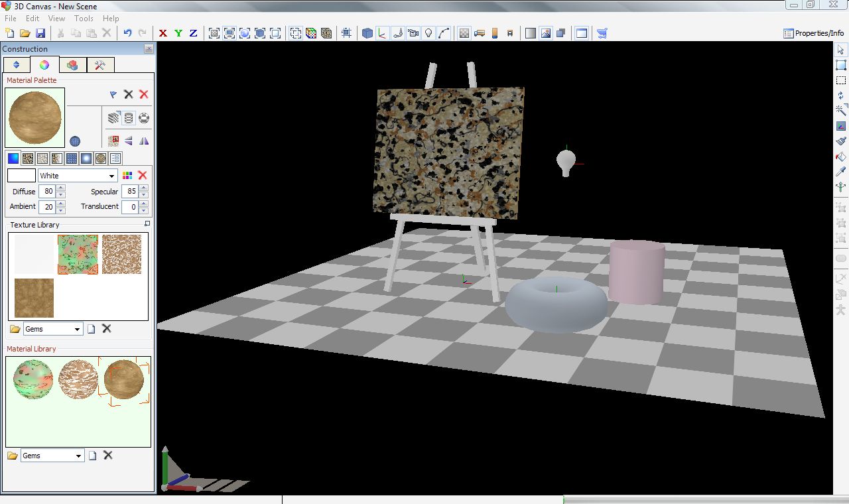This screenshot has height=504, width=849.
Task: Constrain movement to the red X axis
Action: tap(163, 33)
